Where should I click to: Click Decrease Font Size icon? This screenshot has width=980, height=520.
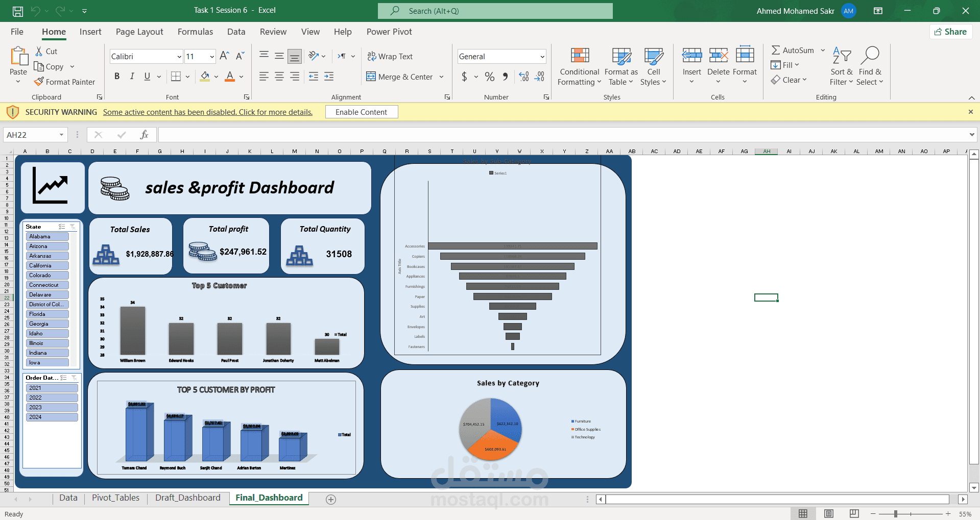click(240, 56)
